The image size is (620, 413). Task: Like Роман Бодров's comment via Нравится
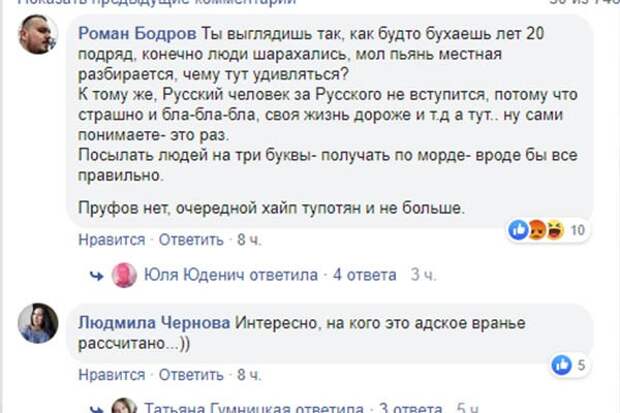(x=112, y=240)
